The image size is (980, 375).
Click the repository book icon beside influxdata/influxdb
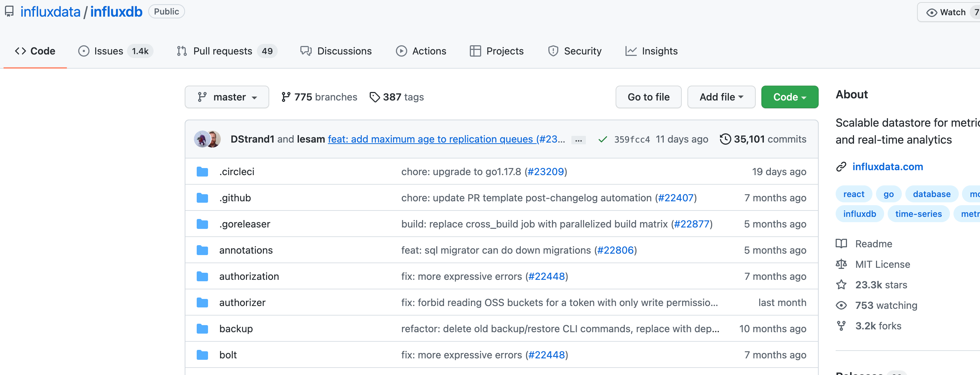click(x=9, y=11)
